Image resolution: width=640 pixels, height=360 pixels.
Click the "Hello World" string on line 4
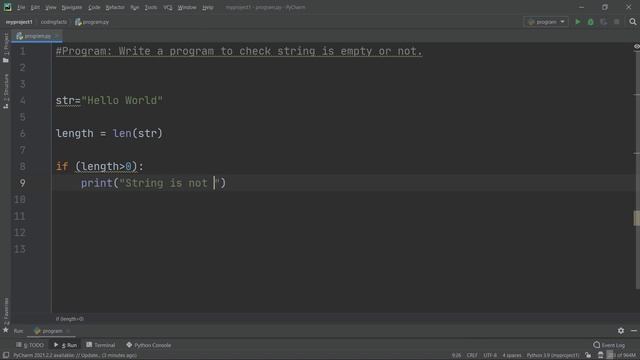pos(122,100)
